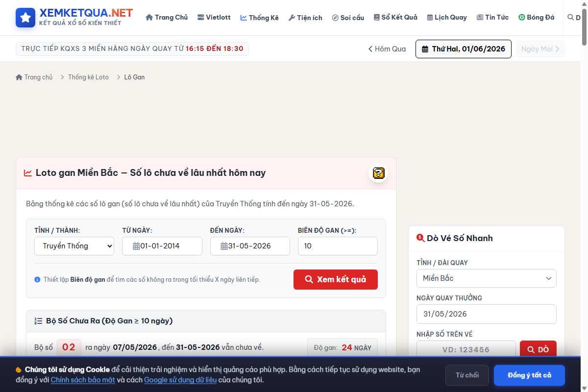This screenshot has height=392, width=588.
Task: Click the Độ gan 24 ngày badge
Action: [343, 348]
